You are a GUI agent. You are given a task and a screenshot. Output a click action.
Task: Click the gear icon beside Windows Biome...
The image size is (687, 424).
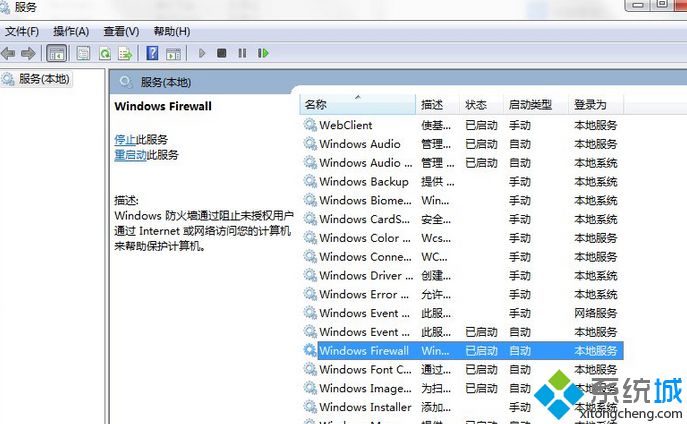pos(310,200)
